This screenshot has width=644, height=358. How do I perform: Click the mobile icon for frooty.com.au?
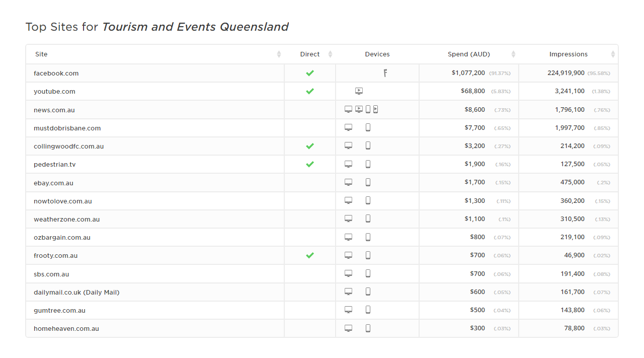368,255
